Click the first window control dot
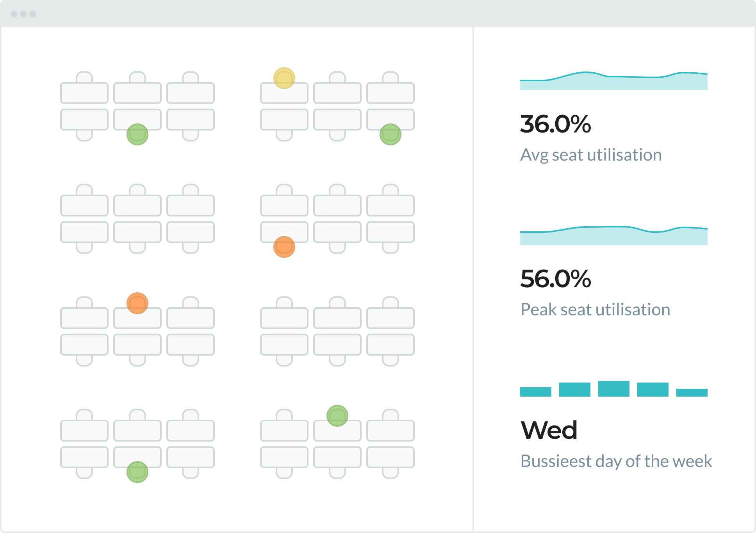Viewport: 756px width, 533px height. point(14,14)
